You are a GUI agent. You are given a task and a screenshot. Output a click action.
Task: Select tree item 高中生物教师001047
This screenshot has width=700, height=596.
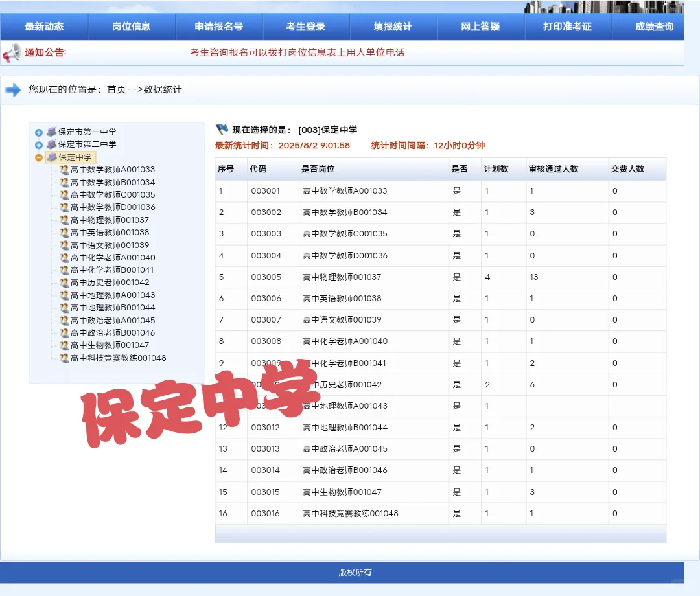[110, 346]
